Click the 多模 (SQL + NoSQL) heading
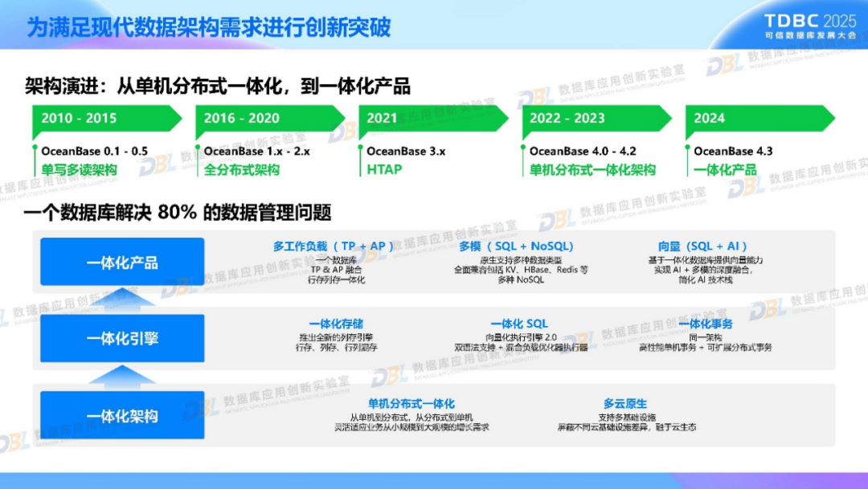This screenshot has height=489, width=868. [x=516, y=247]
